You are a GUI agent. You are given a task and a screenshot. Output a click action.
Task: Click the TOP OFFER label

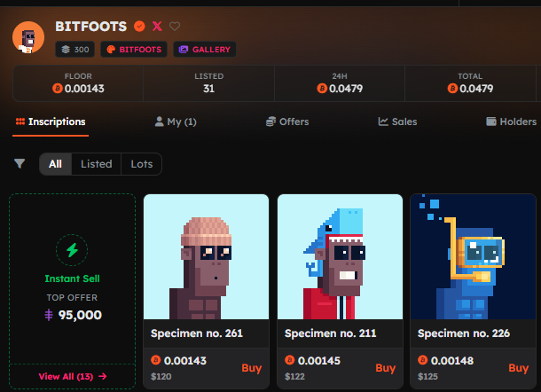coord(72,297)
